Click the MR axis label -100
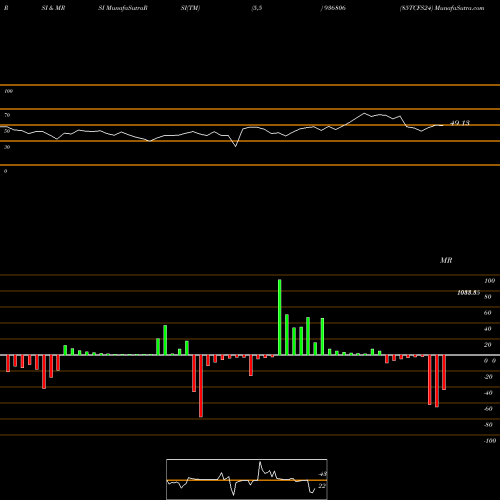 [490, 441]
